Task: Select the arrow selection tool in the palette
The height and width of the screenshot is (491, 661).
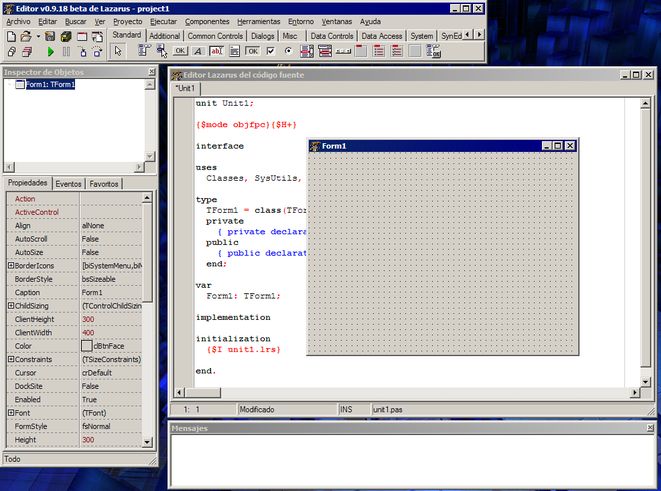Action: tap(118, 51)
